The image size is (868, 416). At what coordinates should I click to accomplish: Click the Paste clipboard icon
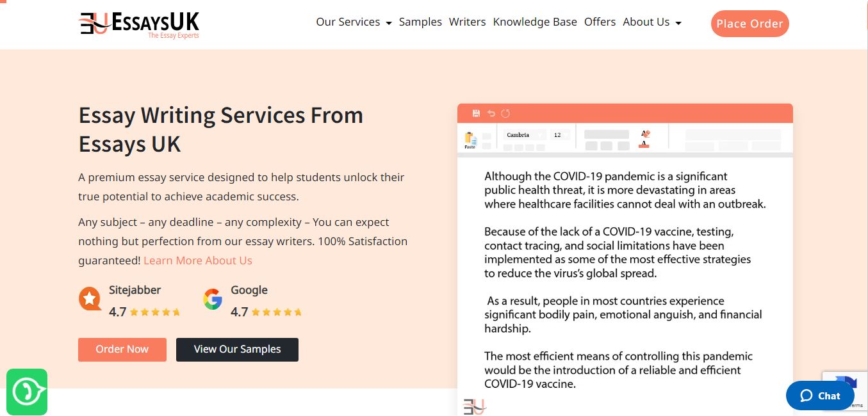coord(470,139)
